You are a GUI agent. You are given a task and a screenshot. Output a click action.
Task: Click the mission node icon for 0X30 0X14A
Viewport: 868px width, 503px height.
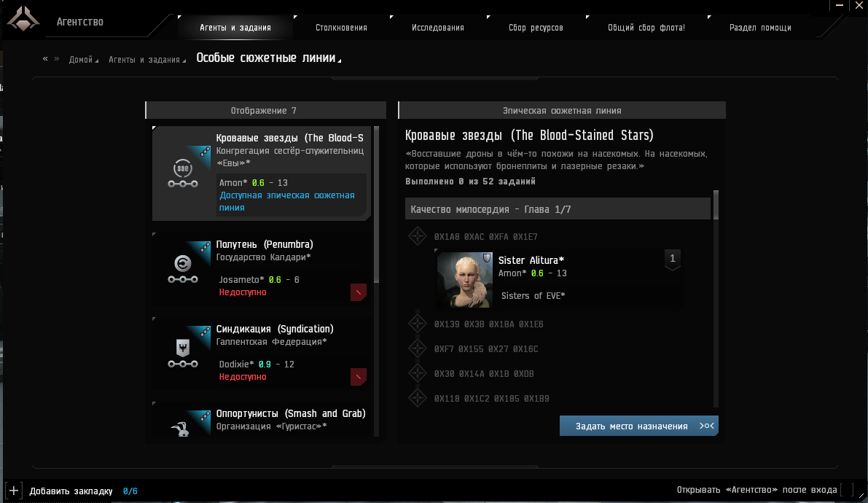point(418,373)
